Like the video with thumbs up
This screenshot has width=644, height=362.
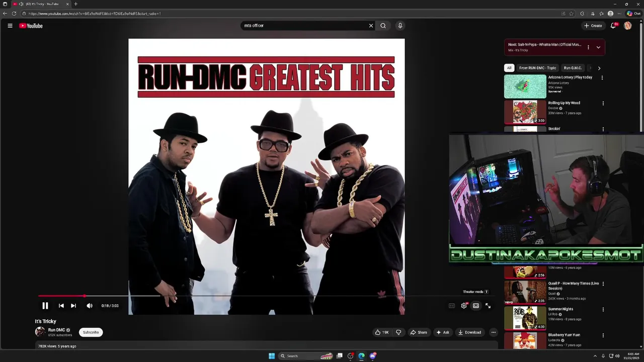coord(382,332)
